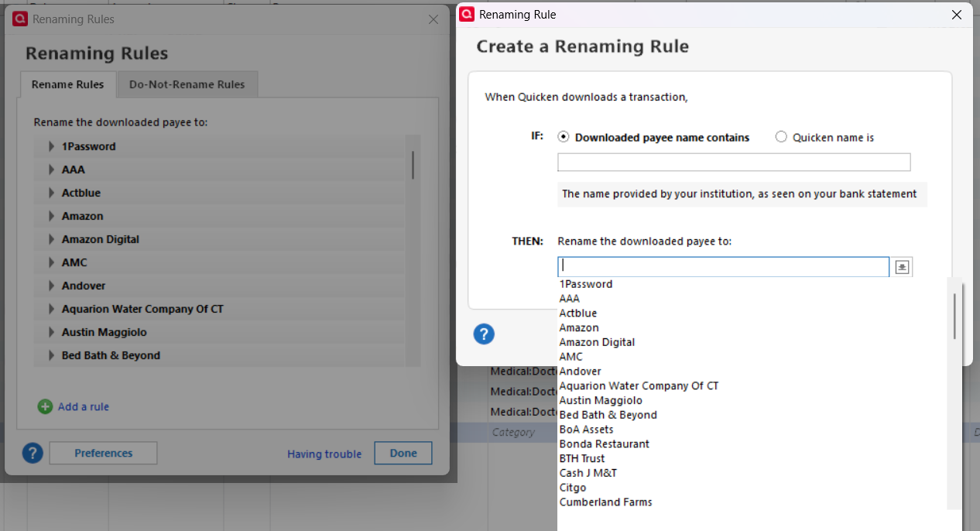The width and height of the screenshot is (980, 531).
Task: Choose Bed Bath & Beyond from the dropdown
Action: [x=608, y=415]
